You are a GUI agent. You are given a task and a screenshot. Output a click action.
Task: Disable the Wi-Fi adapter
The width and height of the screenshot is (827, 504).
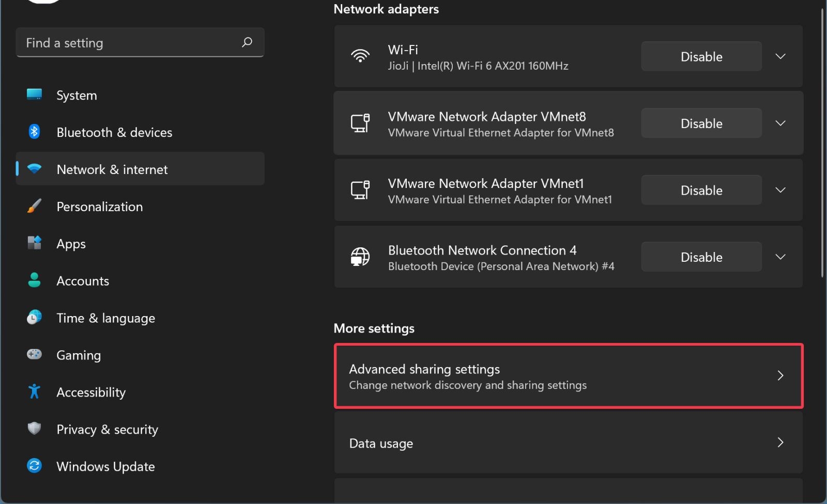pyautogui.click(x=701, y=56)
